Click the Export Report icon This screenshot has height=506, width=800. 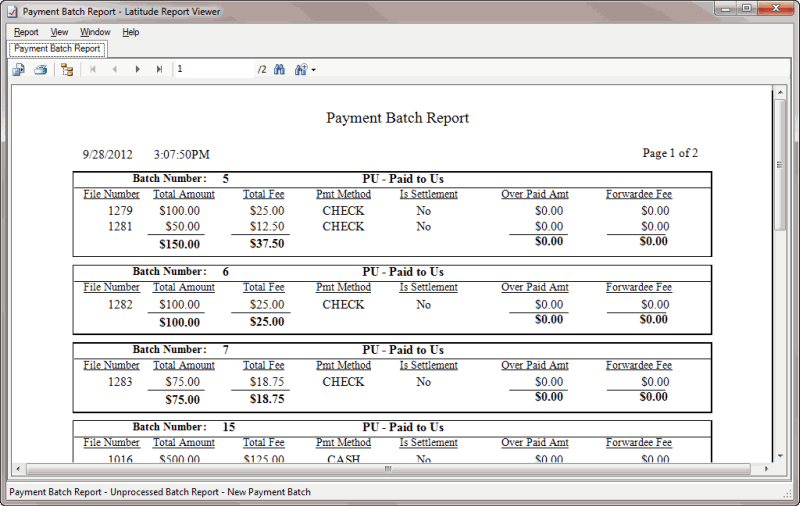(x=18, y=70)
